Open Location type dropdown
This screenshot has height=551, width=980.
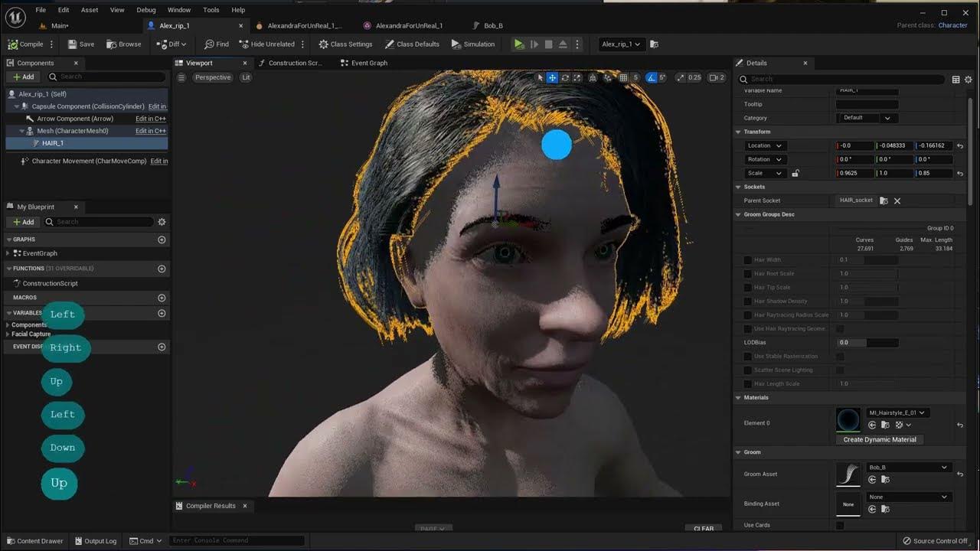[765, 145]
